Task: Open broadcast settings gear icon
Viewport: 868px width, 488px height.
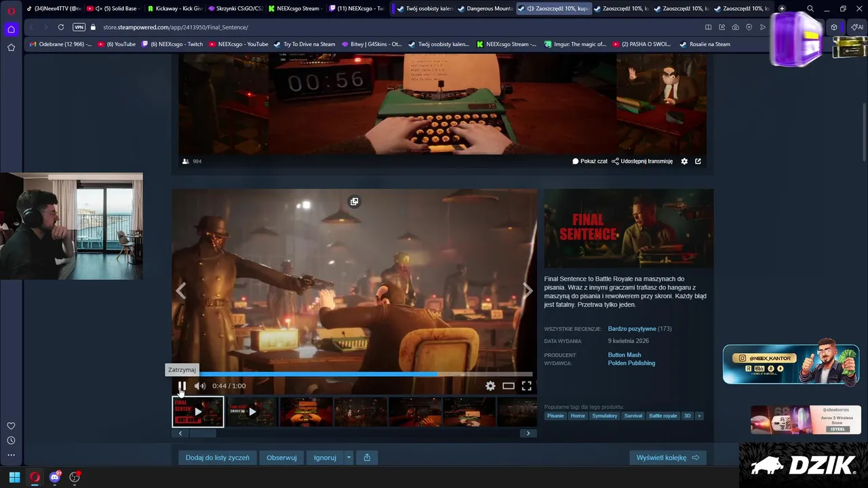Action: point(684,161)
